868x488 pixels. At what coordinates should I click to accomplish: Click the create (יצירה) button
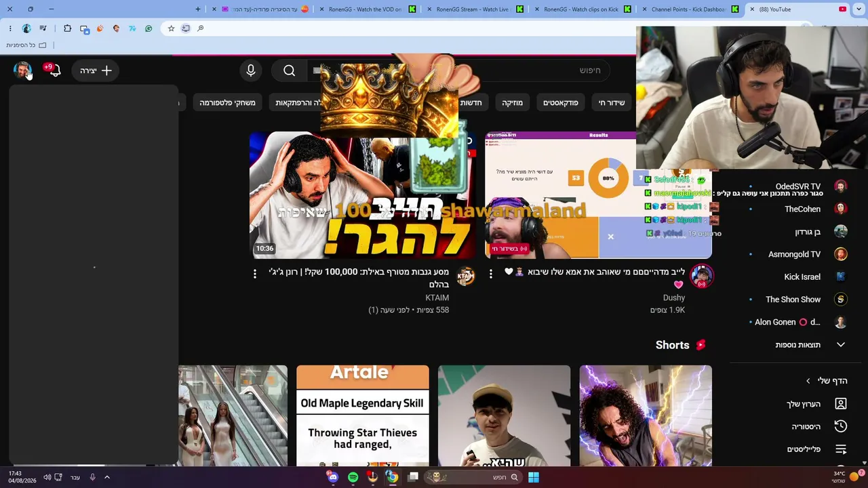tap(96, 70)
